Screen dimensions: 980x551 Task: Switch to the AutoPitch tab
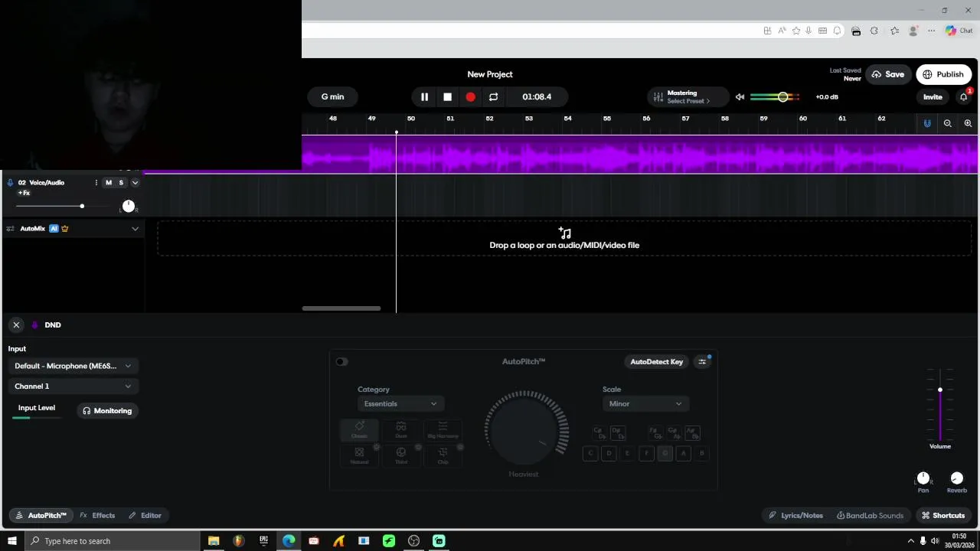41,516
